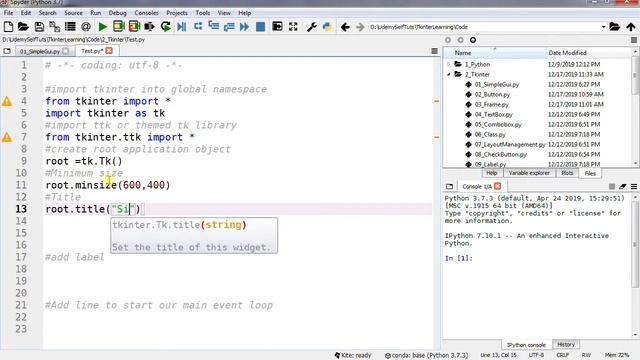The height and width of the screenshot is (360, 640).
Task: Click the warning icon on line 7
Action: pos(7,137)
